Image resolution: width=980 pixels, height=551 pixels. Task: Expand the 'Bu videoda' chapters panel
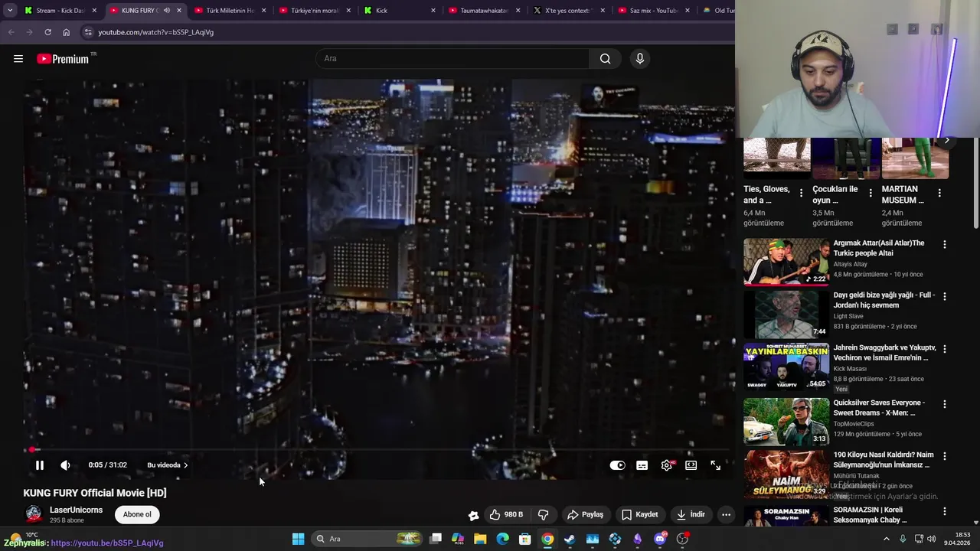(168, 465)
